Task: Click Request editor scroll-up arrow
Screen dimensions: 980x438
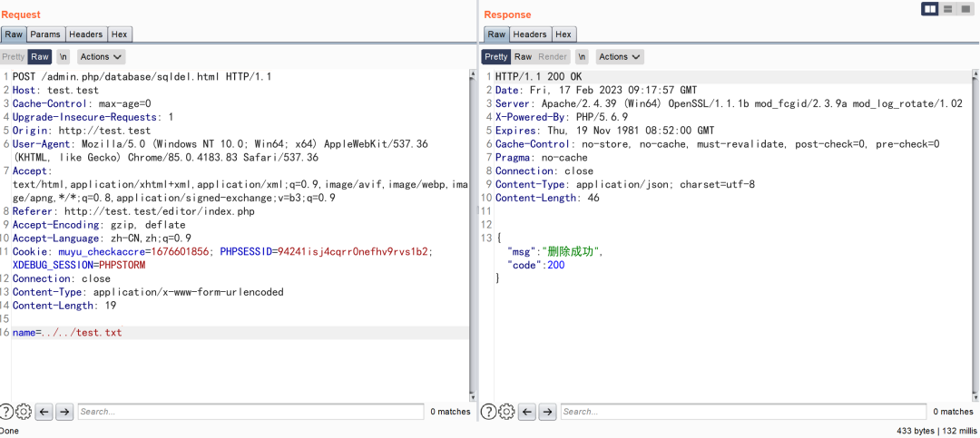Action: point(473,75)
